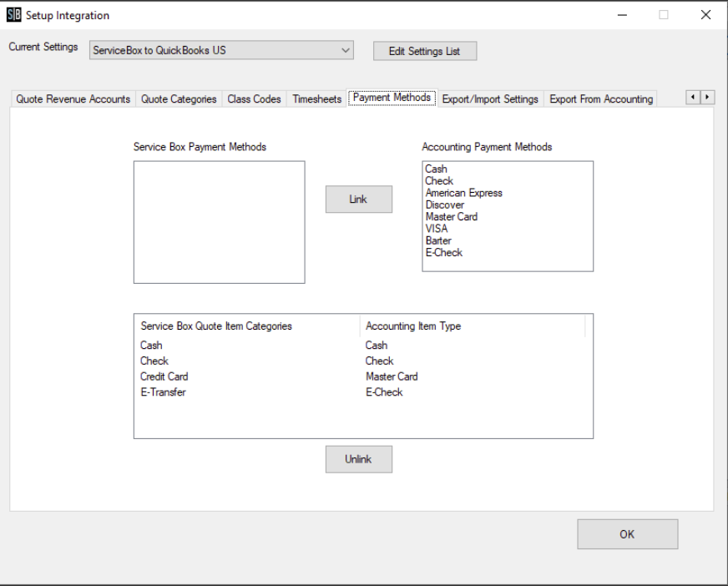The image size is (728, 586).
Task: Select the Class Codes tab
Action: (x=254, y=99)
